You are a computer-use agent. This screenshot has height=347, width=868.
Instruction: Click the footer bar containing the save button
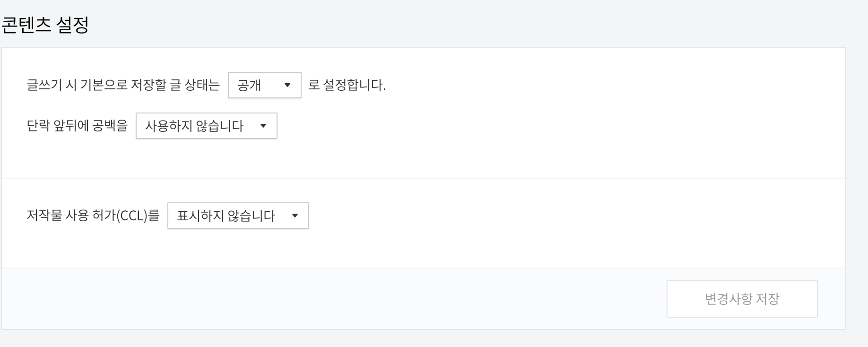331,298
